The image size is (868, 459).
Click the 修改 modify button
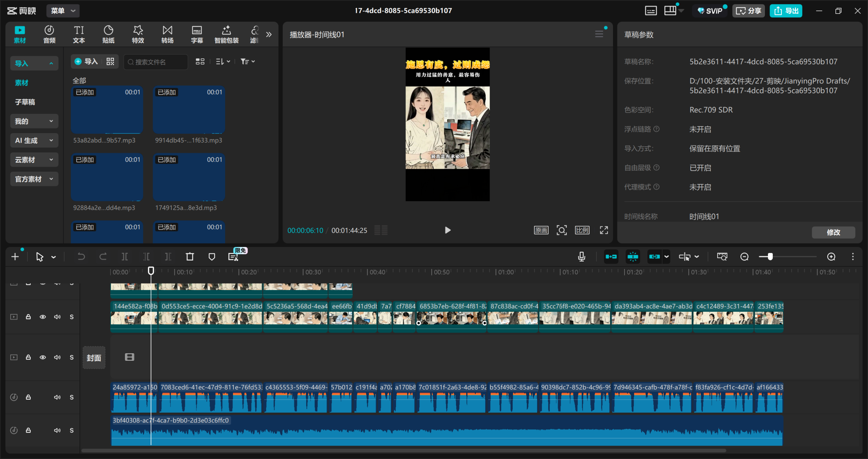[833, 232]
